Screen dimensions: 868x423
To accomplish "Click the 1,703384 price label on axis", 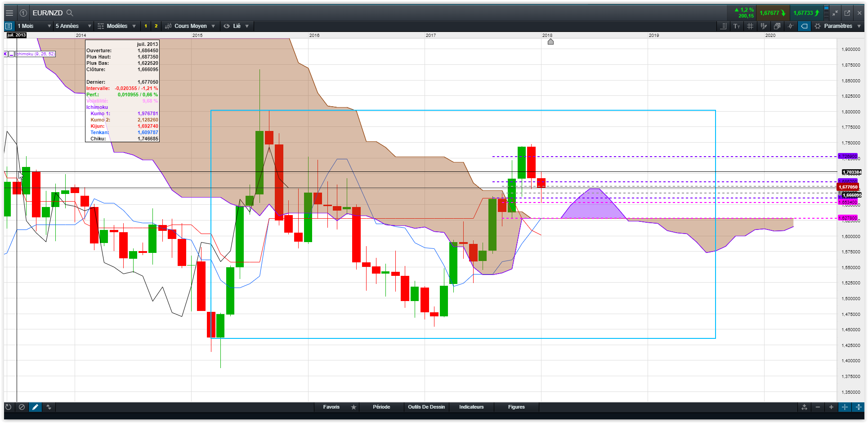I will [851, 172].
